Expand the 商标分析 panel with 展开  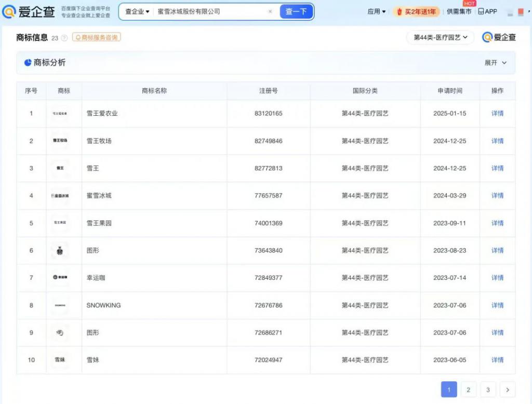pos(495,63)
